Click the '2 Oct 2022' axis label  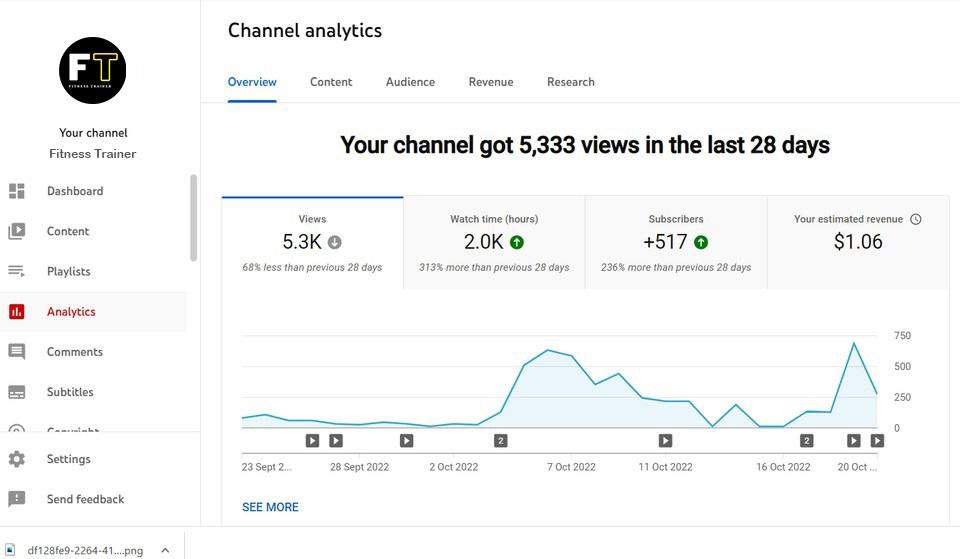pos(454,467)
